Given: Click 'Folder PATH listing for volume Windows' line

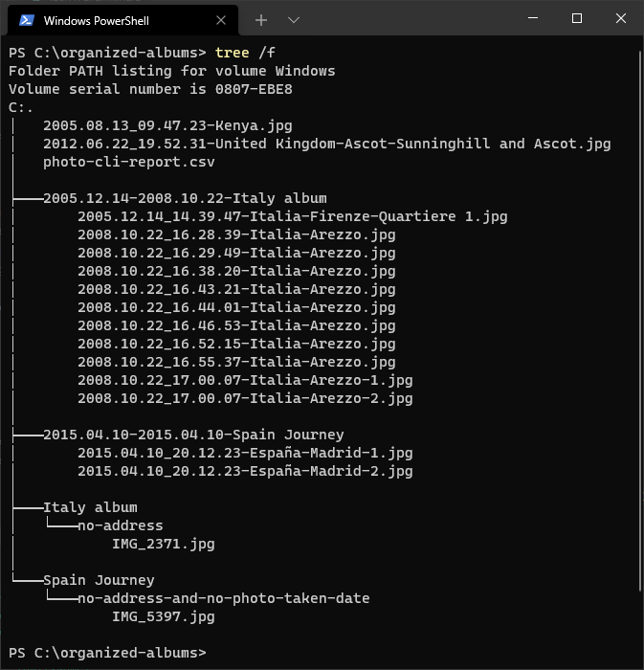Looking at the screenshot, I should coord(171,71).
